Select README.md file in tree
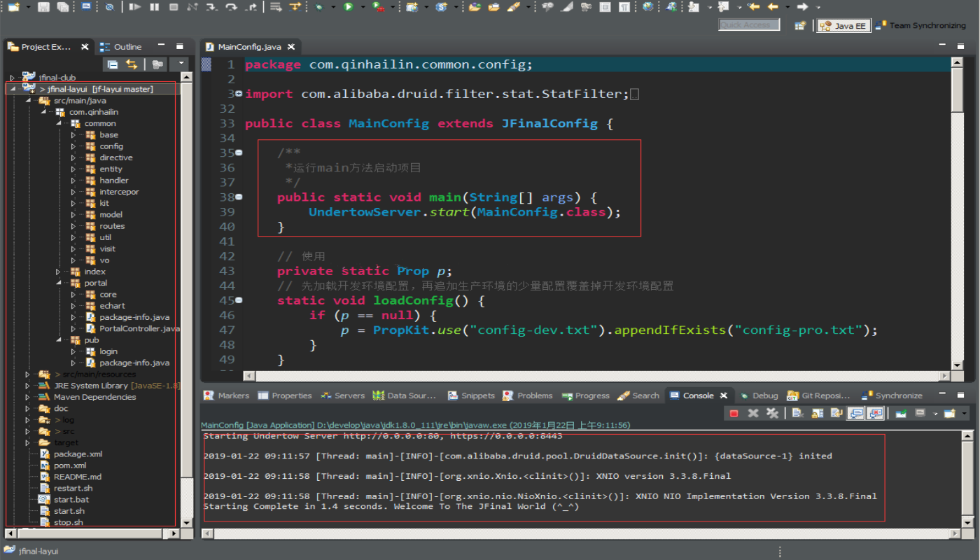Viewport: 980px width, 560px height. tap(77, 477)
